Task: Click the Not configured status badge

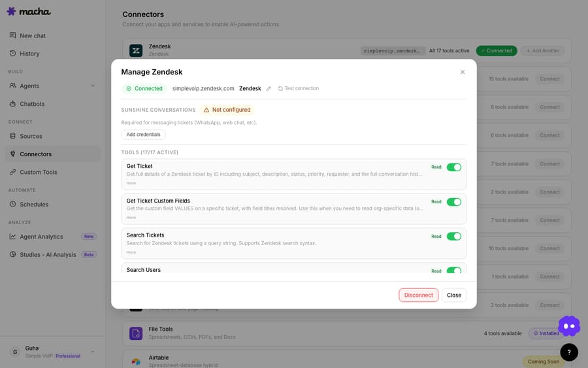Action: coord(227,110)
